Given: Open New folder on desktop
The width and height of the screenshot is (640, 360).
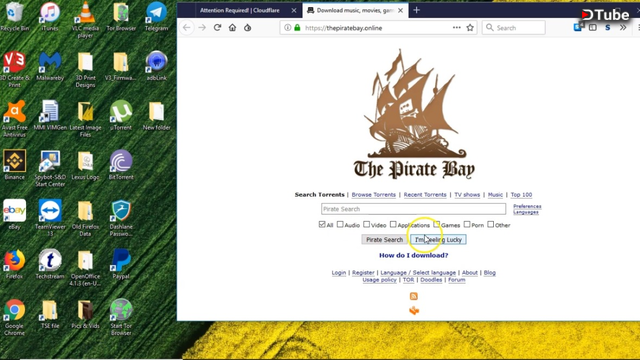Looking at the screenshot, I should (156, 116).
